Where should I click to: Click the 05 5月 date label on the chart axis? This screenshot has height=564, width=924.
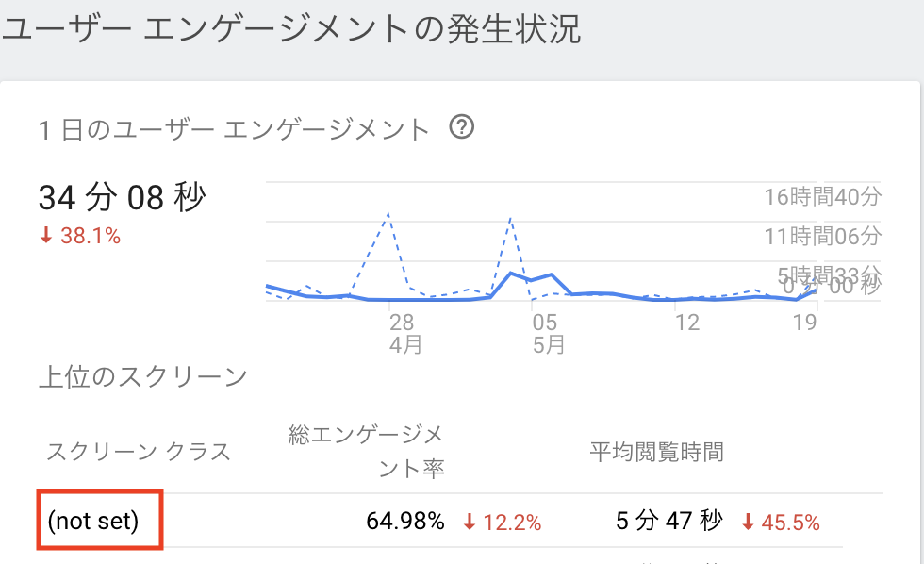[x=546, y=334]
